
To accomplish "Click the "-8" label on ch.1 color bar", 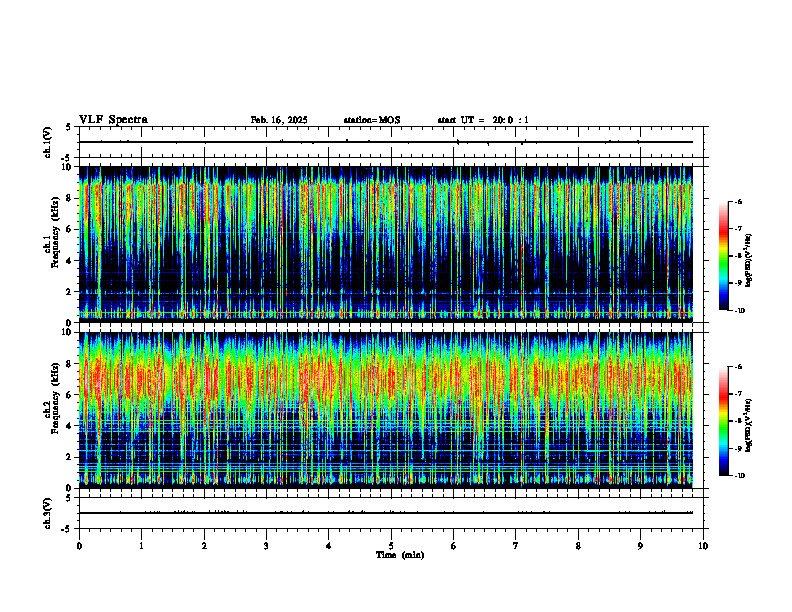I will pyautogui.click(x=739, y=256).
